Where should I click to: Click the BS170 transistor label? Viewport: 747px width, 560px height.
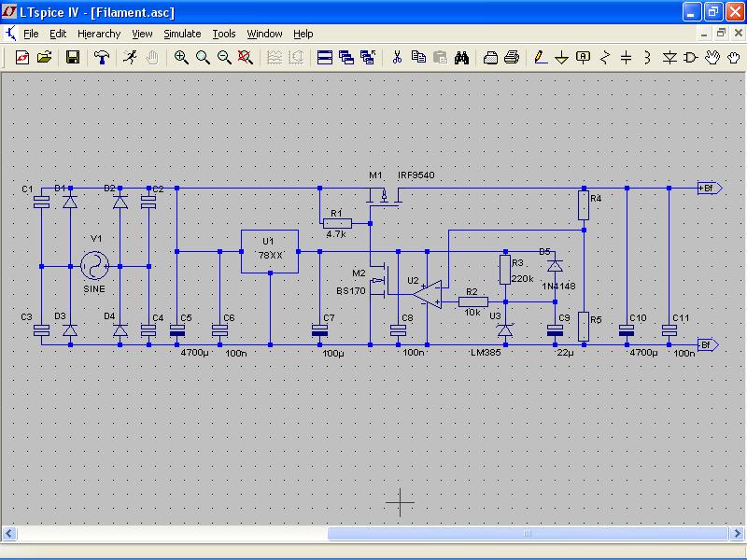(351, 291)
